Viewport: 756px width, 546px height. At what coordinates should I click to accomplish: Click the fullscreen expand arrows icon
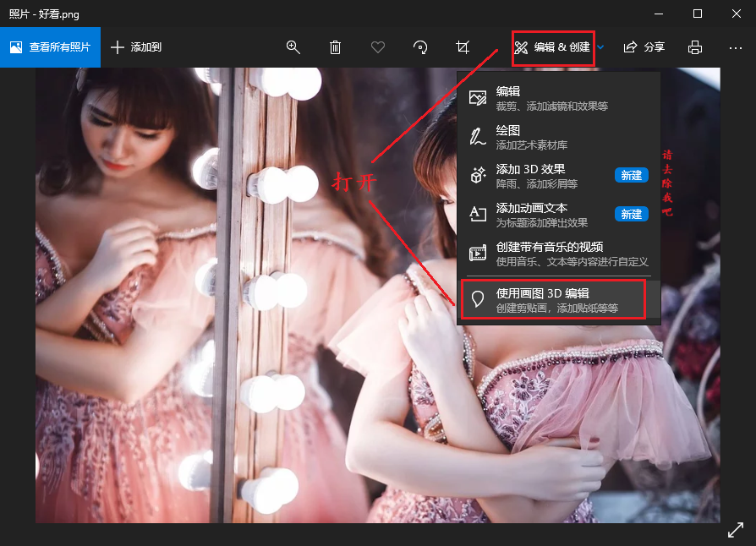(735, 530)
